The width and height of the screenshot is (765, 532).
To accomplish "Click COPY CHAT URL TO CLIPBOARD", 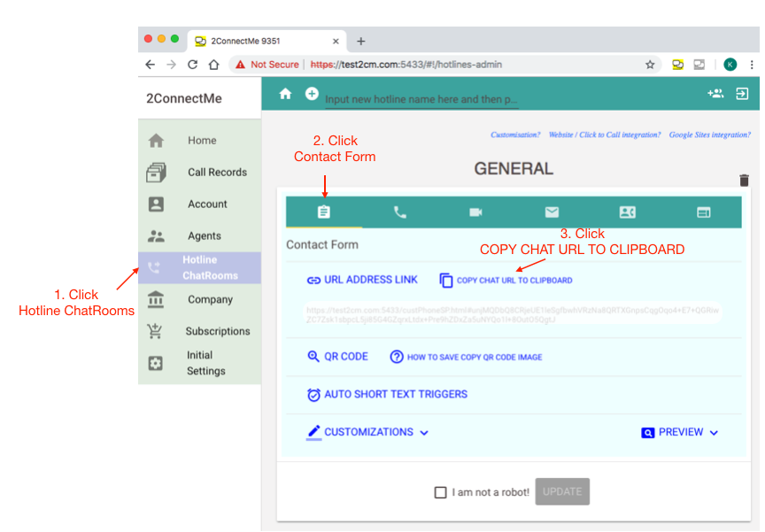I will 514,281.
